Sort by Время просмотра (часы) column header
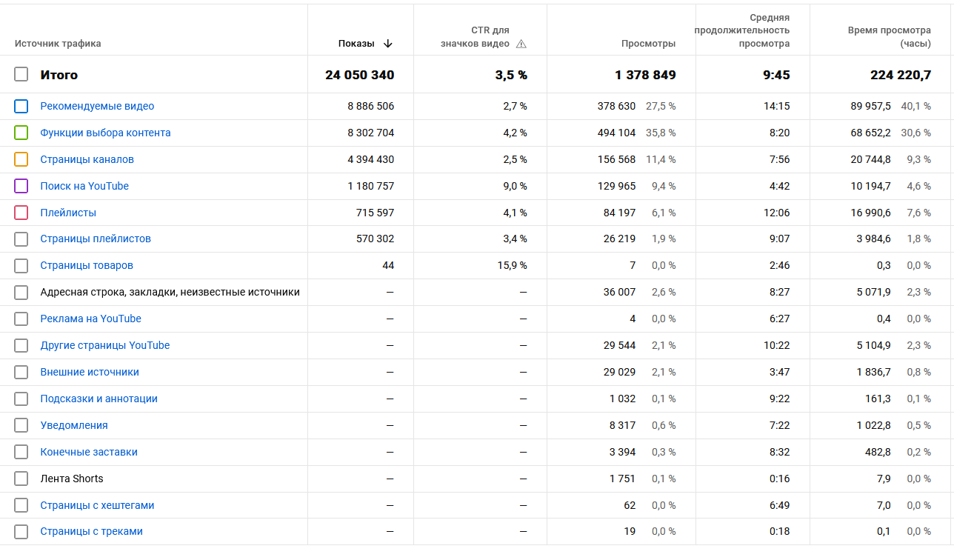 tap(890, 37)
